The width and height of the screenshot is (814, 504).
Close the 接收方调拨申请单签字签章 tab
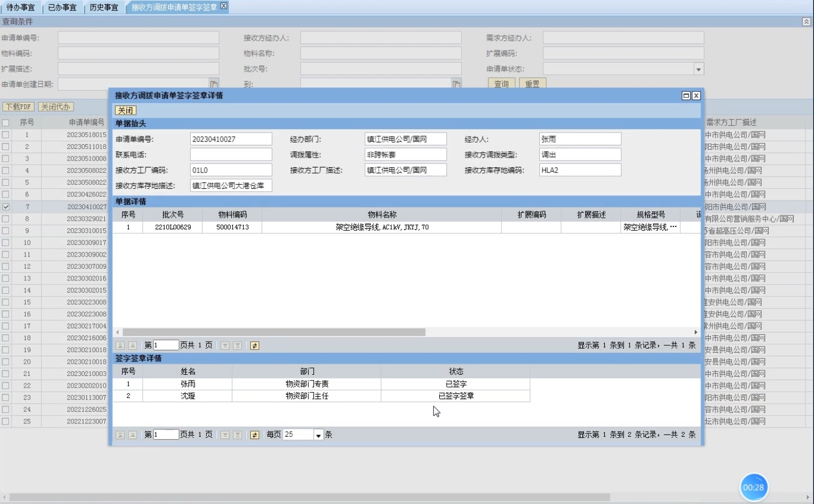click(x=224, y=6)
